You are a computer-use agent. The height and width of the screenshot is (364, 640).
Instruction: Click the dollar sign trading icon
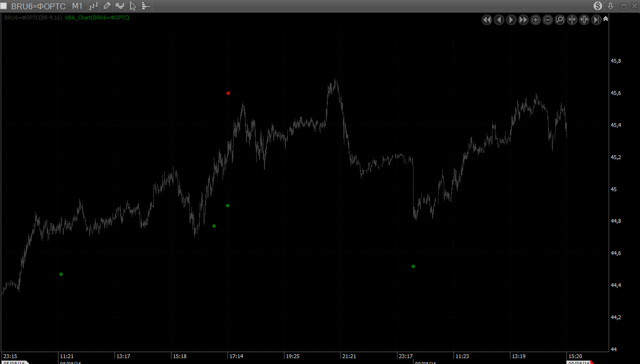[x=598, y=6]
